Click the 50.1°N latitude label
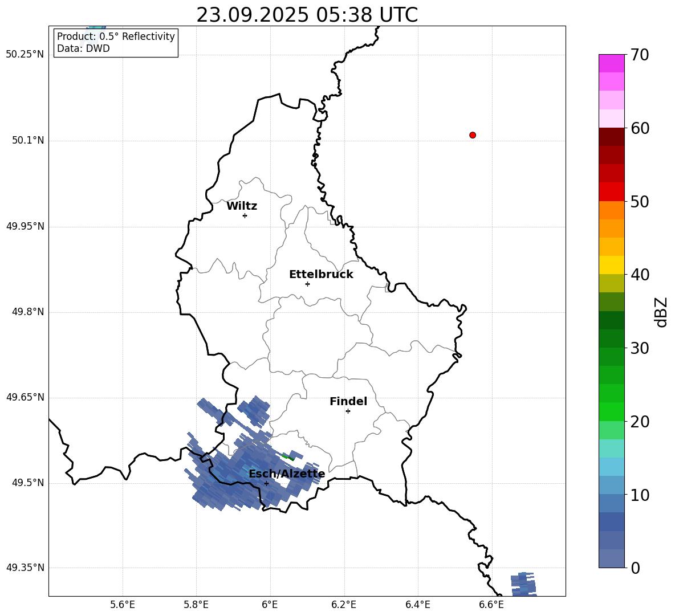Image resolution: width=675 pixels, height=616 pixels. [27, 140]
